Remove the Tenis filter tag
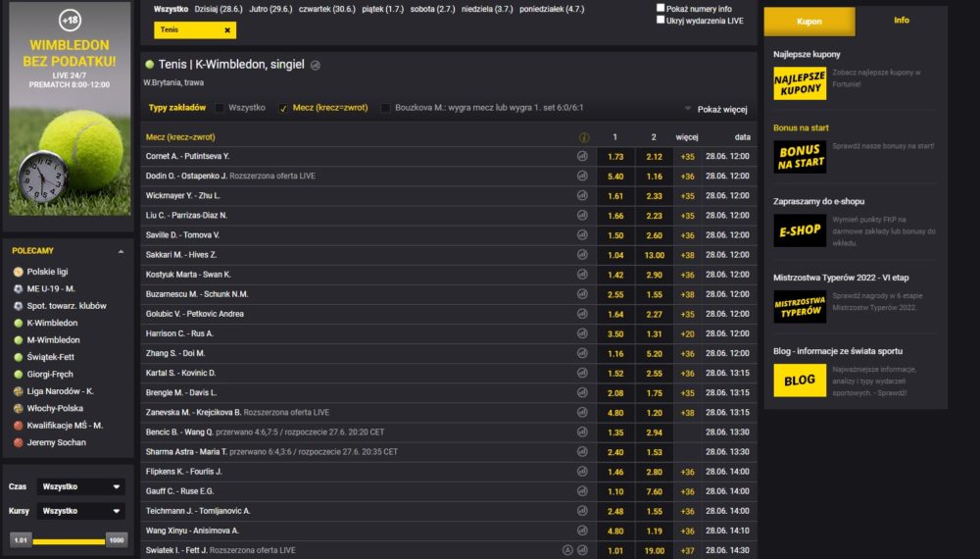 point(227,30)
